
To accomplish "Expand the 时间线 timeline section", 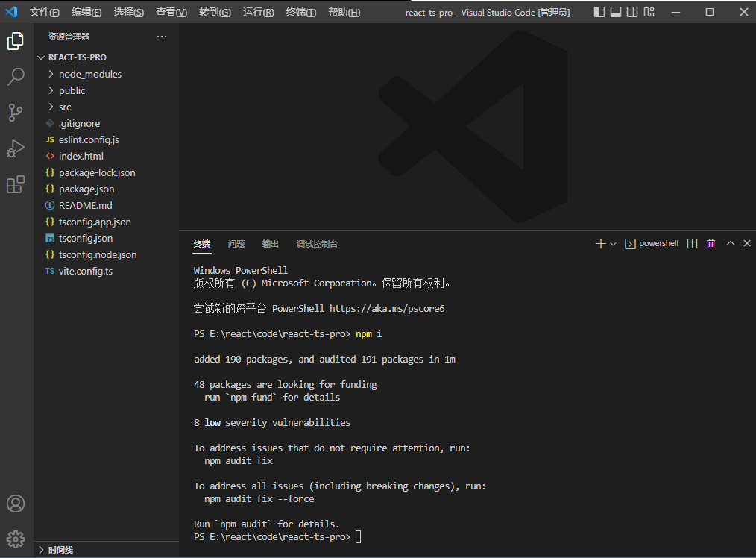I will click(x=106, y=550).
